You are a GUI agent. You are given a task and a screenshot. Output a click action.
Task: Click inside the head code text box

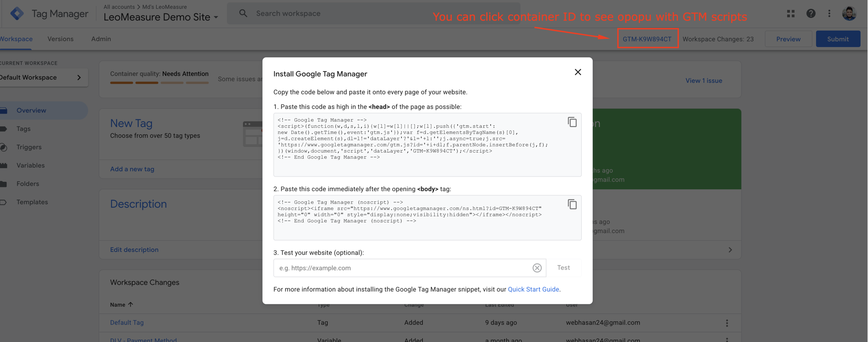(427, 145)
